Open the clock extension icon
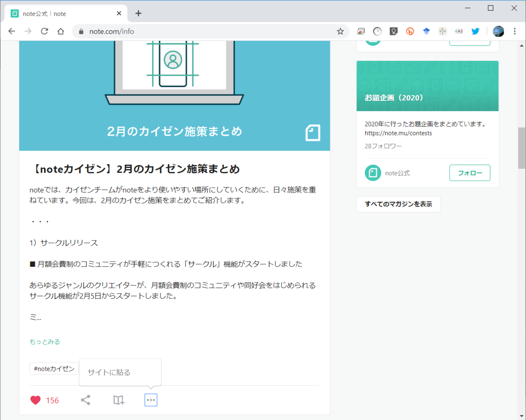The image size is (526, 420). pyautogui.click(x=377, y=31)
